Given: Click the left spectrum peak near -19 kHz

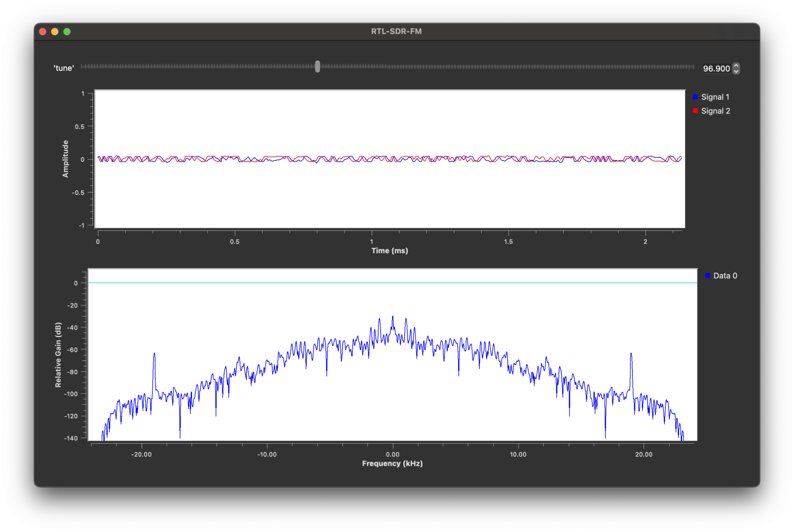Looking at the screenshot, I should 154,354.
